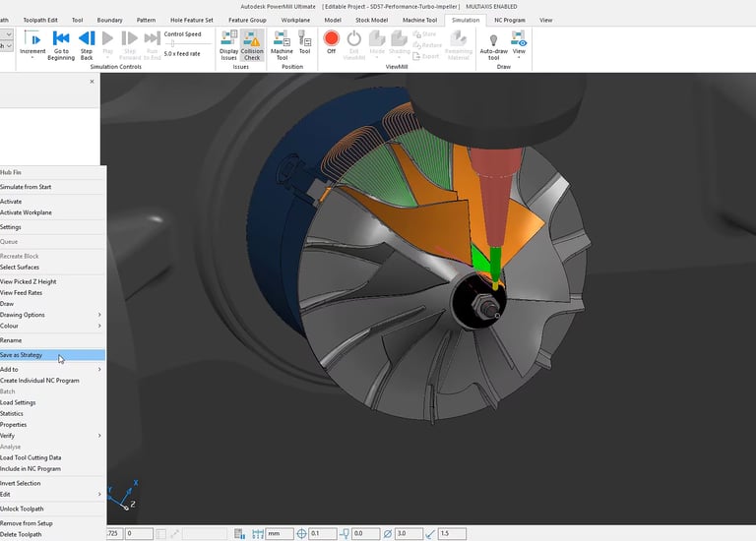Close the explorer panel with X
This screenshot has height=541, width=756.
tap(93, 82)
